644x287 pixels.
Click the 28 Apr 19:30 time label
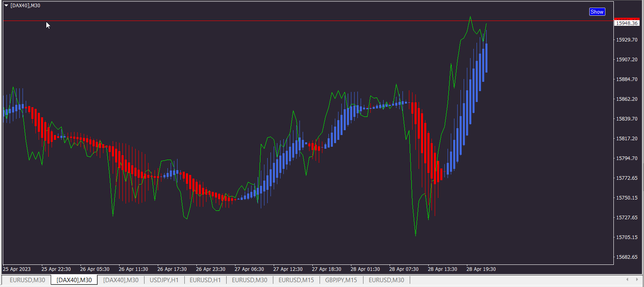pos(481,269)
